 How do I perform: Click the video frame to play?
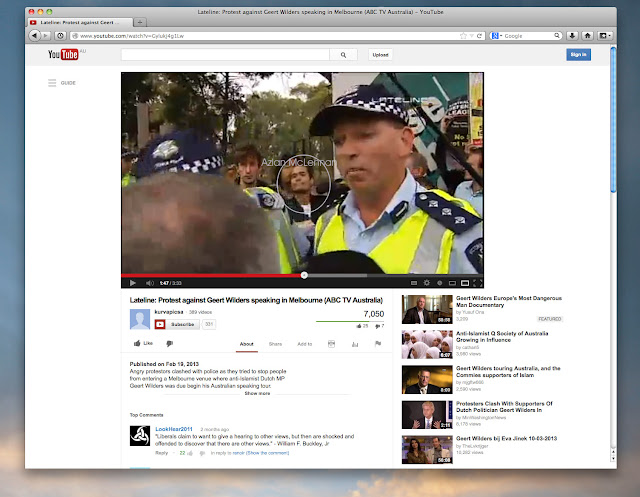[x=302, y=173]
